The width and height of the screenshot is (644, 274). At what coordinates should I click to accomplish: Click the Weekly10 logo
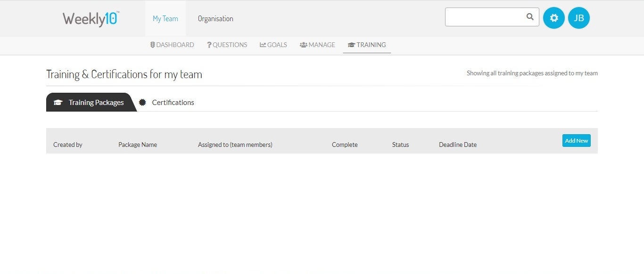(x=91, y=19)
